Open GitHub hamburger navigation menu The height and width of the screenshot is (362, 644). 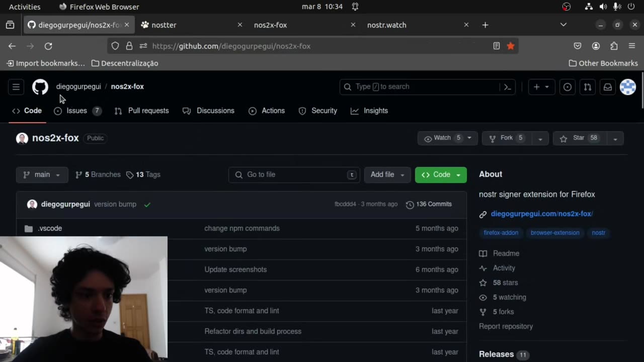[x=16, y=87]
